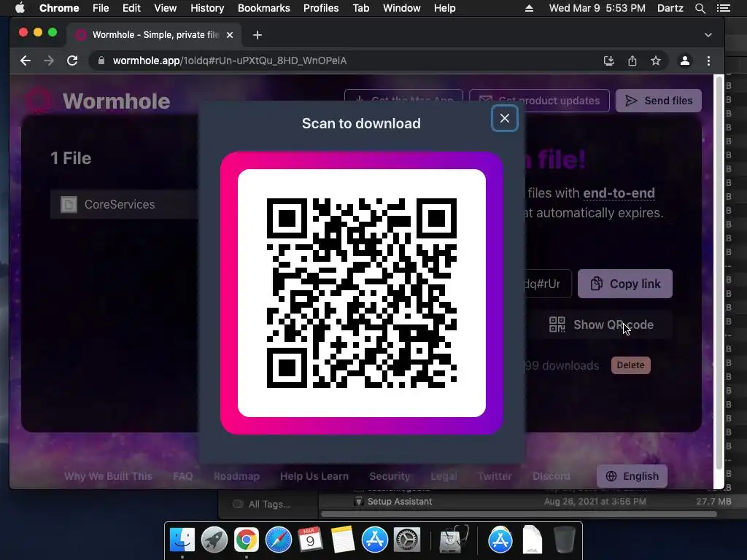Open the Chrome application menu
This screenshot has width=747, height=560.
tap(59, 8)
